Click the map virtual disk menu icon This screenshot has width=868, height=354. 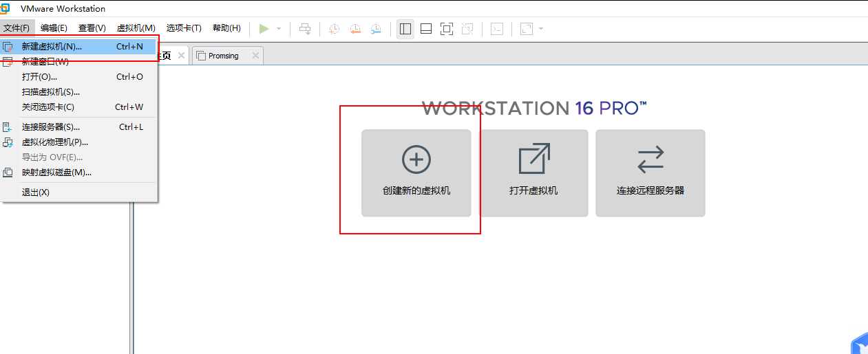tap(8, 173)
